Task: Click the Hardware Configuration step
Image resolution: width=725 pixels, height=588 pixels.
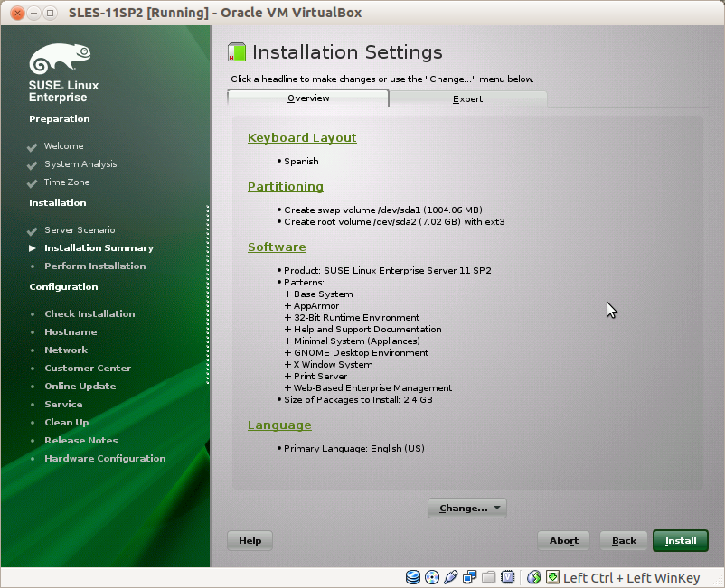Action: 105,458
